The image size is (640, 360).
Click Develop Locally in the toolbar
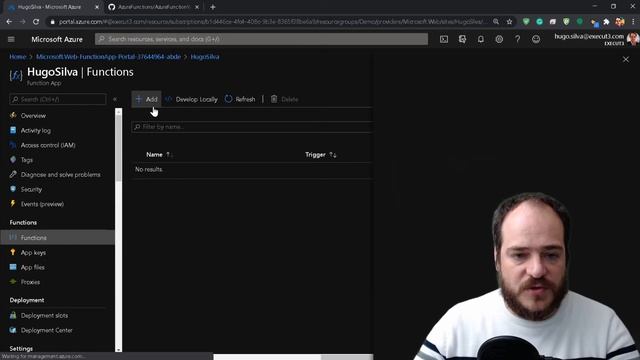191,99
